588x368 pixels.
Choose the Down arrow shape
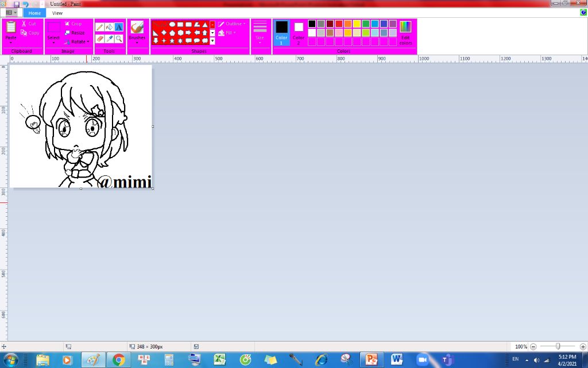156,41
